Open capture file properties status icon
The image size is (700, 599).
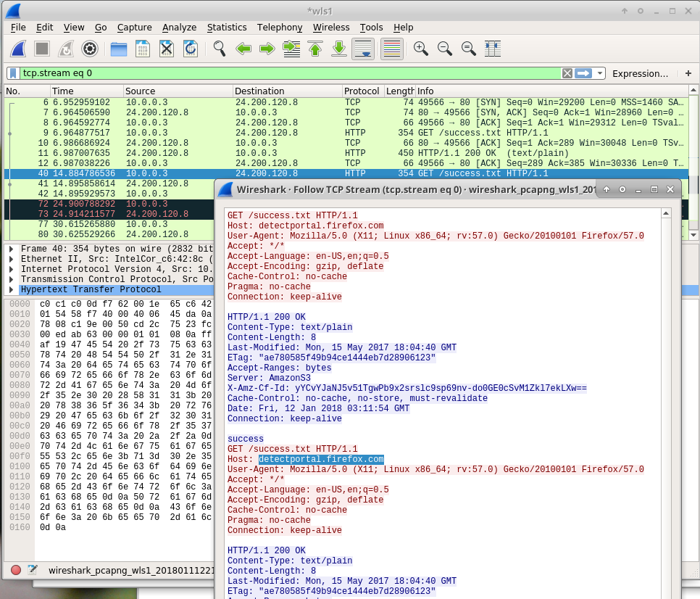click(33, 570)
